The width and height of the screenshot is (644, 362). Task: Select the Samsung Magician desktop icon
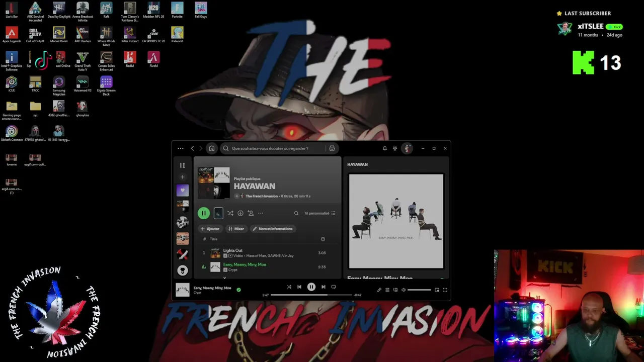coord(59,86)
